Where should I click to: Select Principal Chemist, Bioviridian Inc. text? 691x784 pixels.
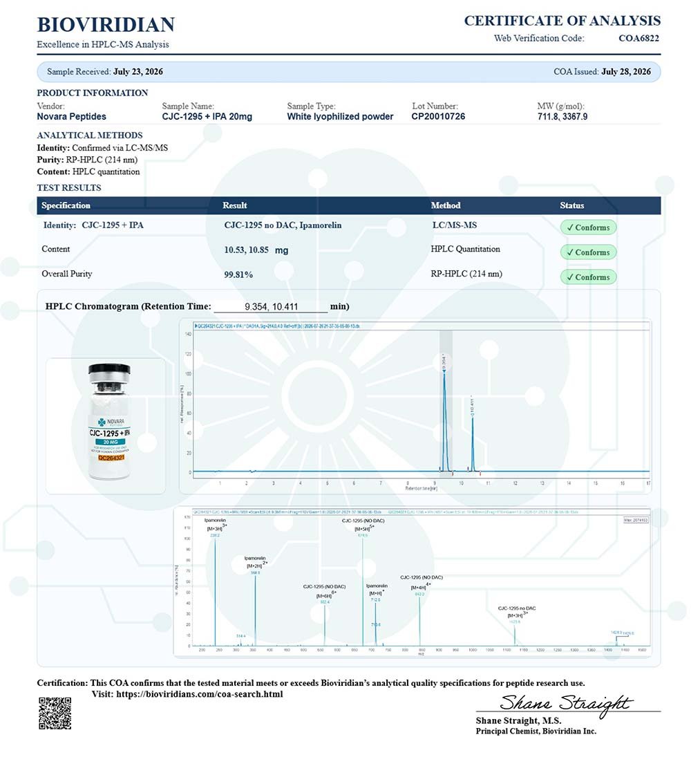pos(536,731)
